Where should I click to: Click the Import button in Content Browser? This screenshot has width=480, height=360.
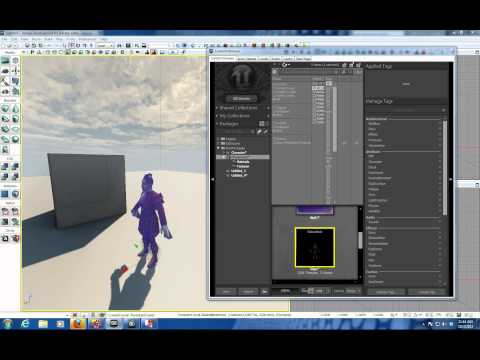click(x=248, y=292)
